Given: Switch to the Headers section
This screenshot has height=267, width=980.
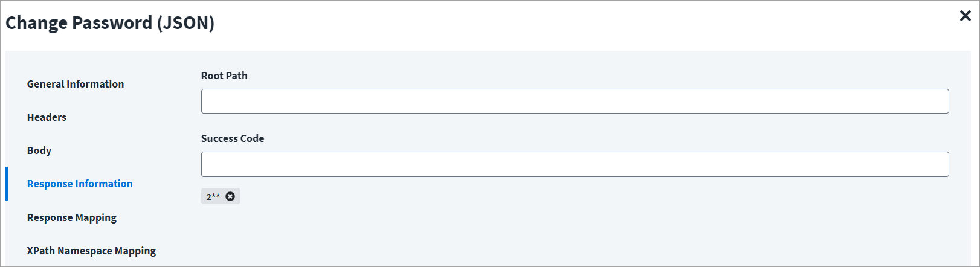Looking at the screenshot, I should tap(47, 117).
